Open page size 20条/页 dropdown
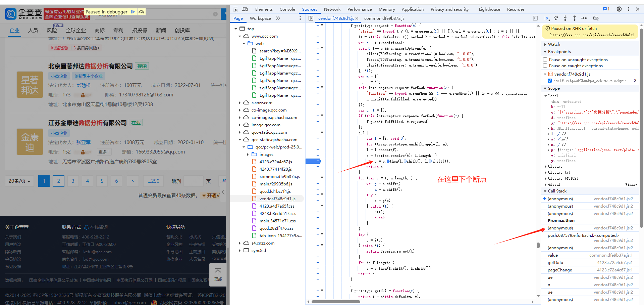Screen dimensions: 644x305 19,181
